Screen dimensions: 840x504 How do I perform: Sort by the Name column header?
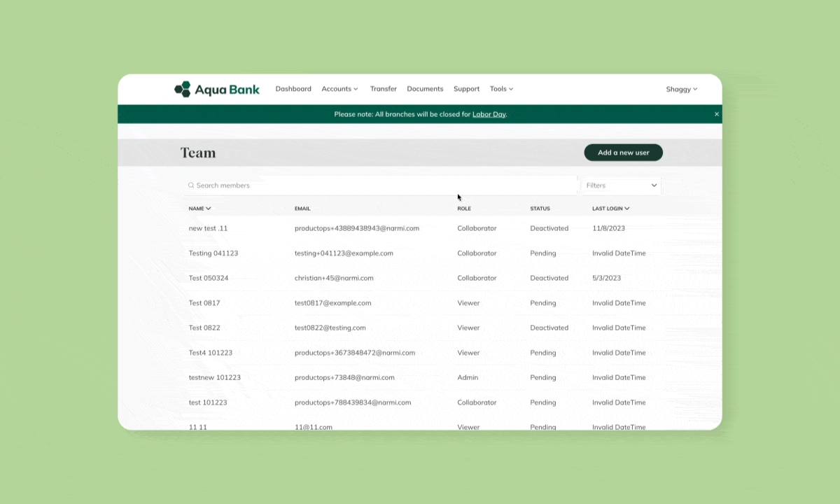pos(199,209)
